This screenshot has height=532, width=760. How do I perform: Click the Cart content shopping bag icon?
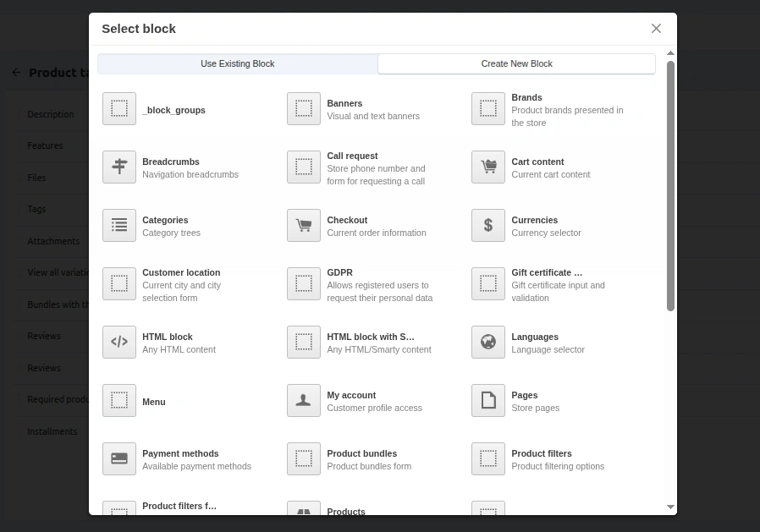pyautogui.click(x=488, y=167)
